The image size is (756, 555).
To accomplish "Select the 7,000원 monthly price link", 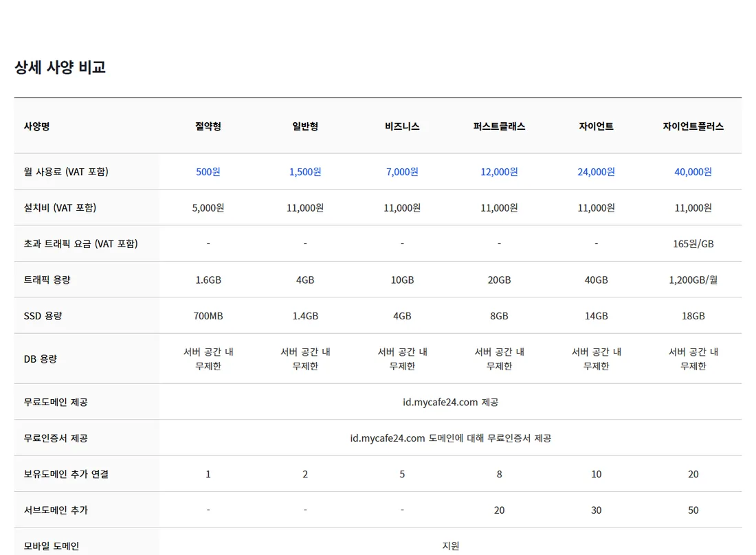I will (x=402, y=172).
